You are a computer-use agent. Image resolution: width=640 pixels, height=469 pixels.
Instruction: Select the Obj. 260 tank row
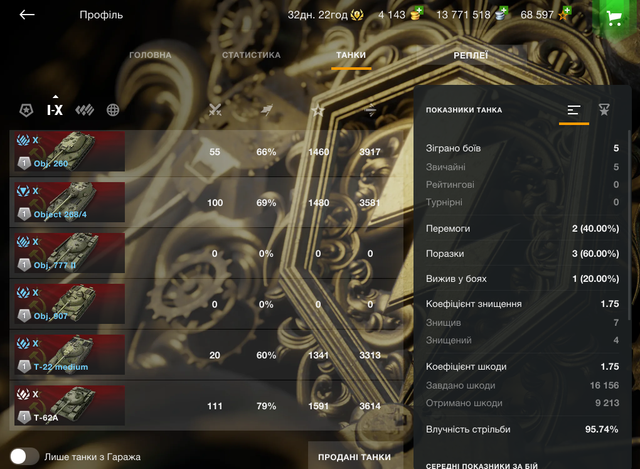(x=206, y=151)
